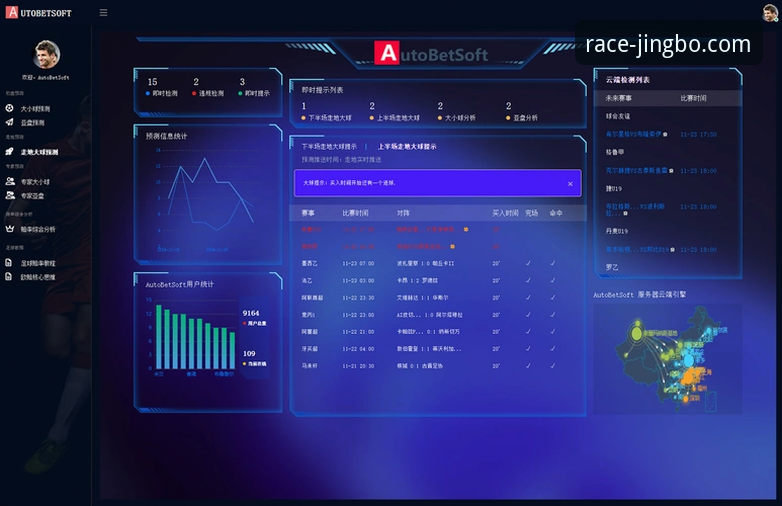Open 大小球预测 in the sidebar
The width and height of the screenshot is (782, 506).
coord(35,109)
